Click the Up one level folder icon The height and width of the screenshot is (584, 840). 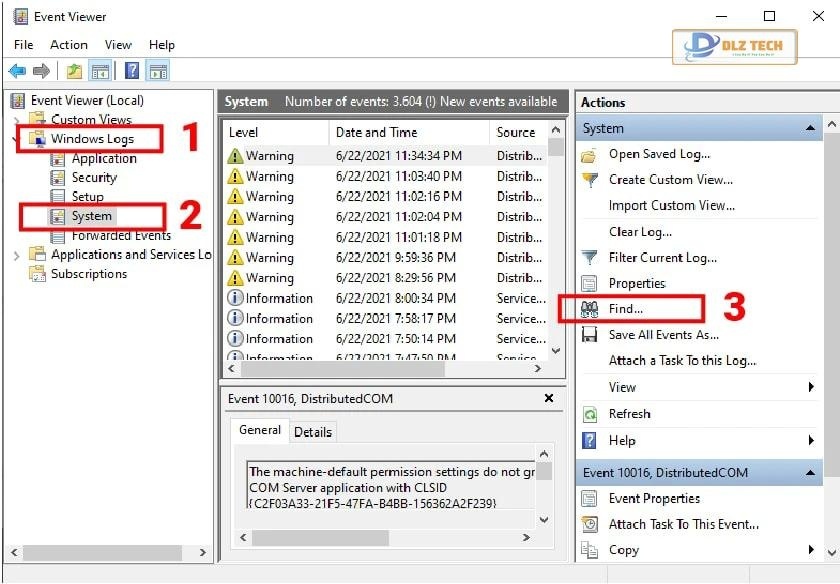[x=74, y=71]
